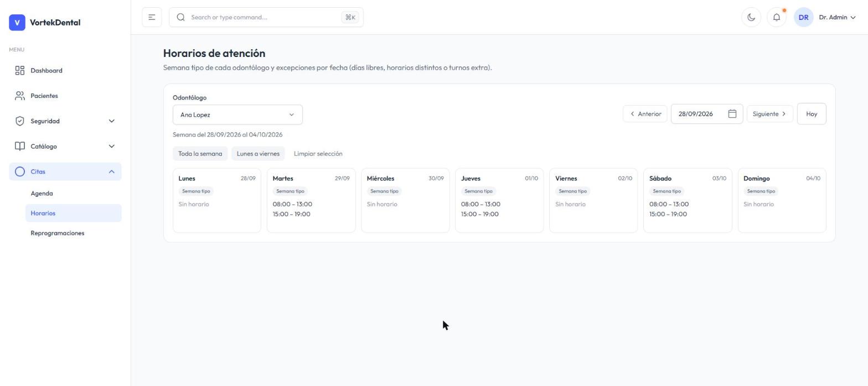Select the Domingo 04/10 day card
Screen dimensions: 868x386
pos(782,200)
